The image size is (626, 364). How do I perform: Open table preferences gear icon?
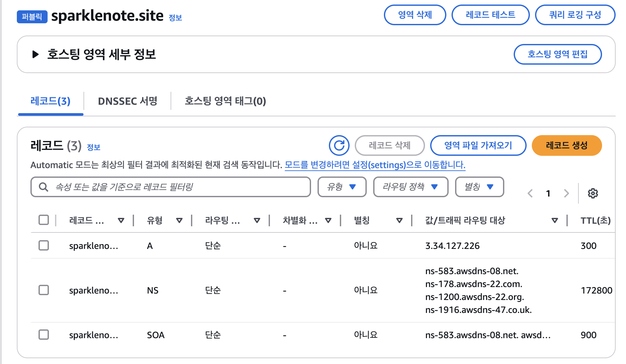593,193
